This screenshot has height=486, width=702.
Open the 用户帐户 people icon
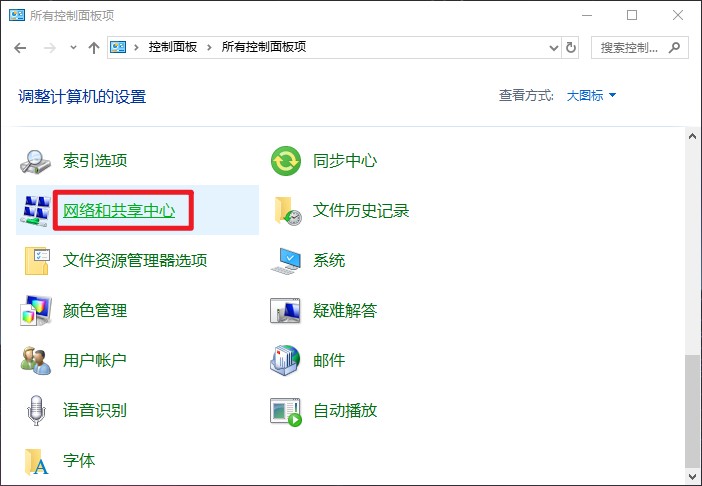click(35, 361)
